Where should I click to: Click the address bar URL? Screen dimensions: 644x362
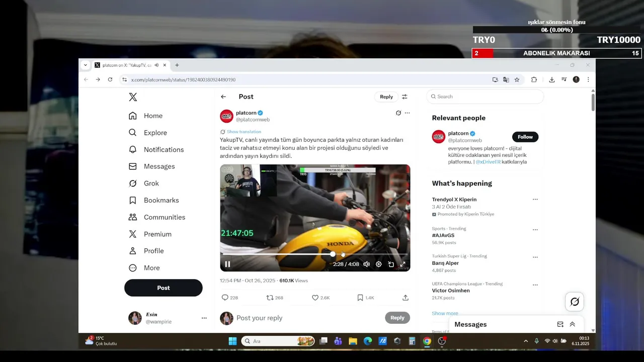(x=183, y=80)
